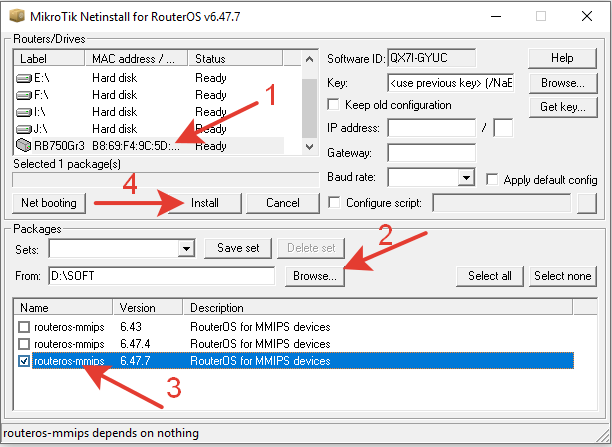Close the Netinstall window
The image size is (612, 447).
[587, 16]
